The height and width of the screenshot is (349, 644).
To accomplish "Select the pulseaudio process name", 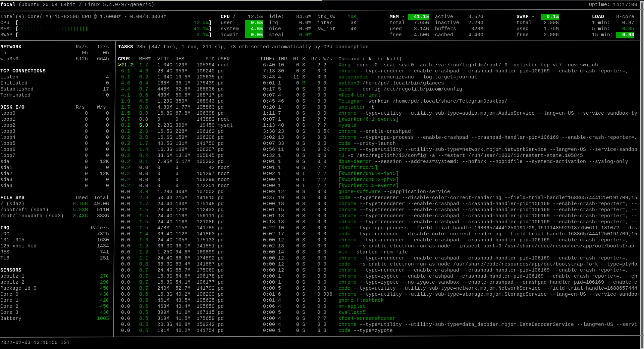I will (353, 77).
